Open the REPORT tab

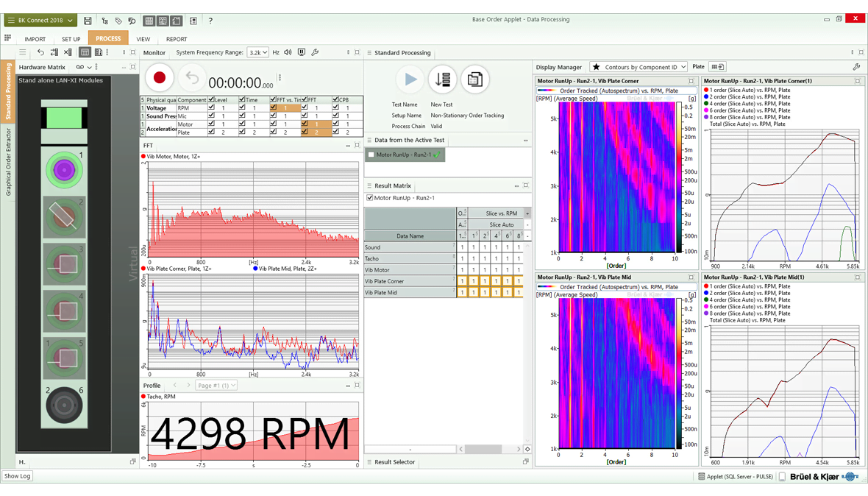tap(176, 39)
